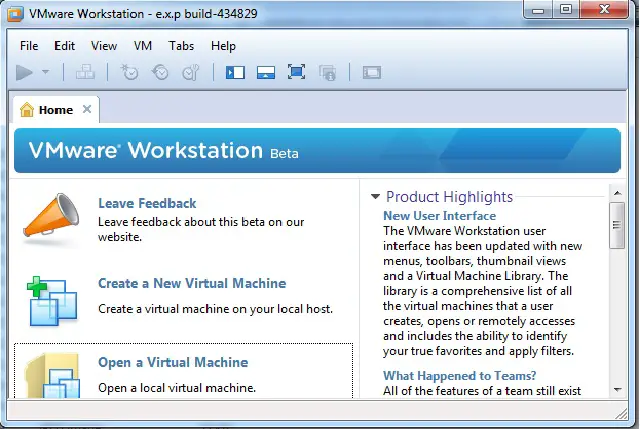
Task: Click the Create New Virtual Machine icon
Action: click(x=51, y=301)
